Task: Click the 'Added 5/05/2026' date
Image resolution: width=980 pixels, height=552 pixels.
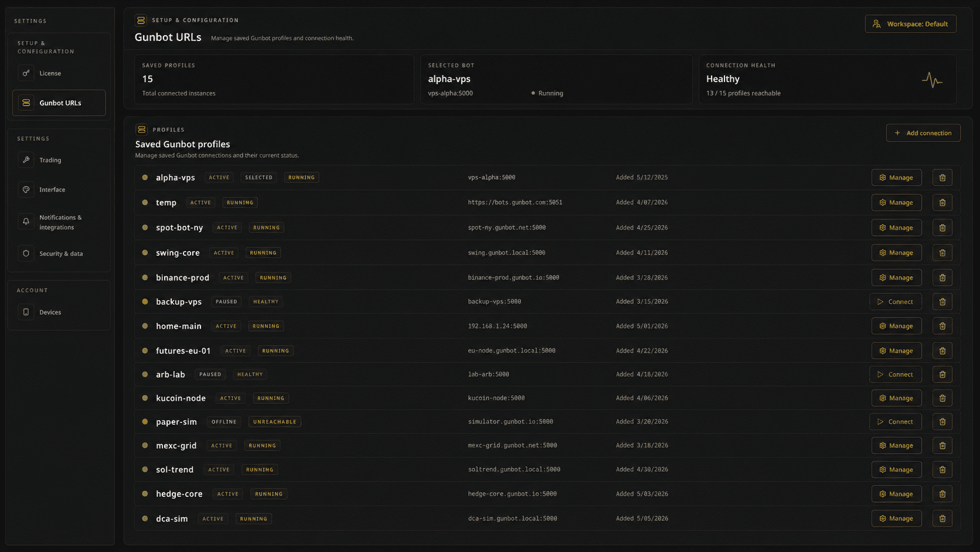Action: [642, 519]
